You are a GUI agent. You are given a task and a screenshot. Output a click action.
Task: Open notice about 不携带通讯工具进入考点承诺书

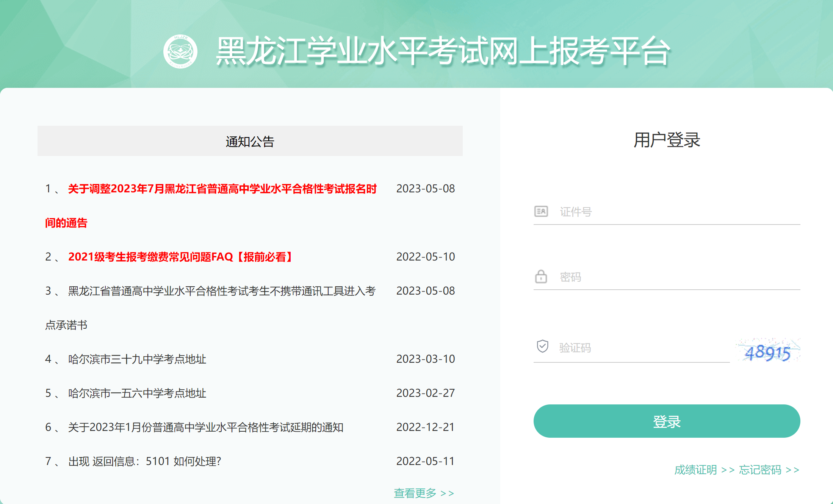222,291
